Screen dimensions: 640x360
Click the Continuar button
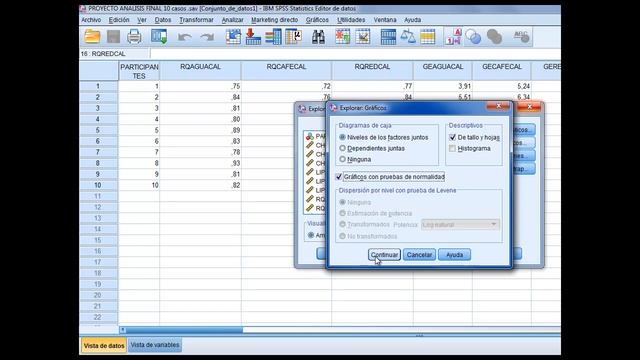[x=384, y=254]
